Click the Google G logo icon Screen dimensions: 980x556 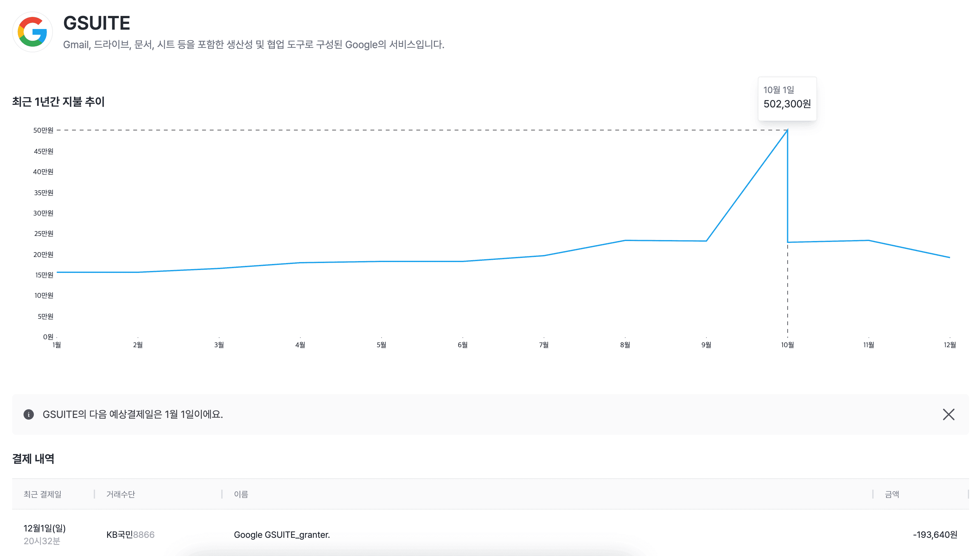(33, 32)
